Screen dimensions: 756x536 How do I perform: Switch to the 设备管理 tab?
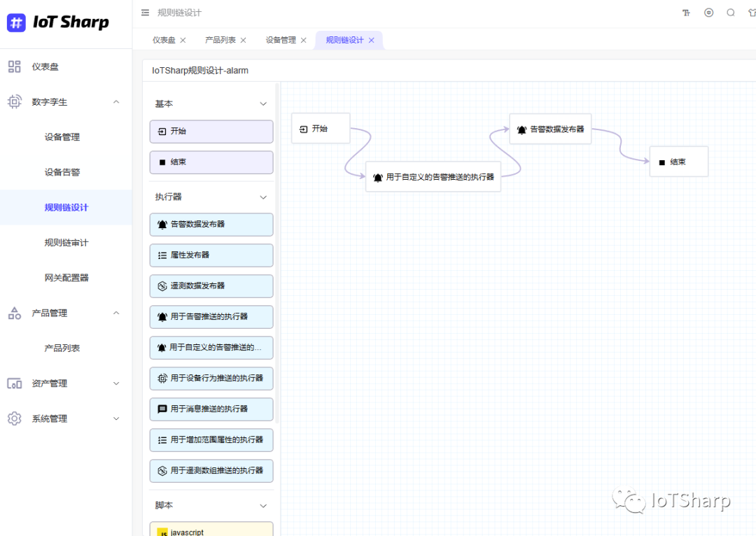tap(281, 40)
